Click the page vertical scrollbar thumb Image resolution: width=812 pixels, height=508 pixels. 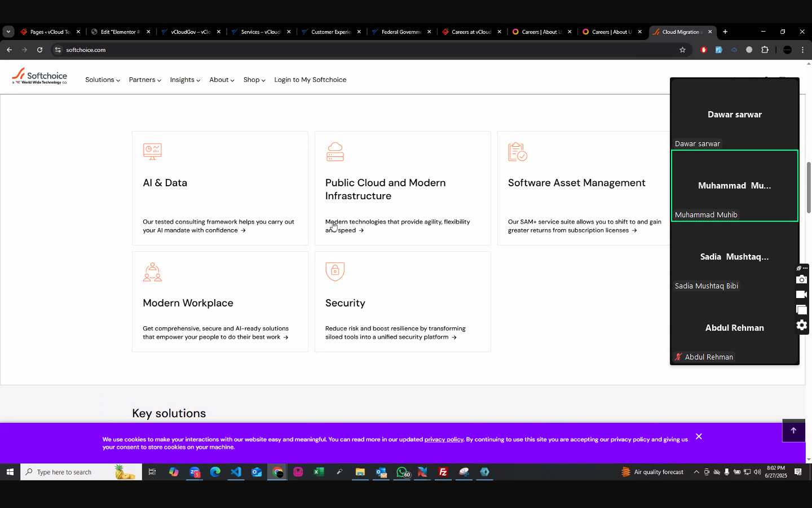(809, 187)
